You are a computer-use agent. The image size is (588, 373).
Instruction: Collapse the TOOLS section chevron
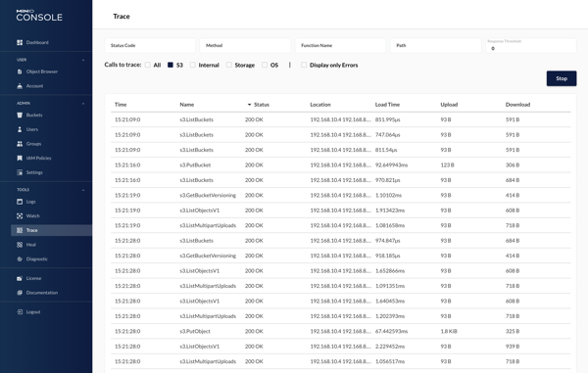click(83, 190)
